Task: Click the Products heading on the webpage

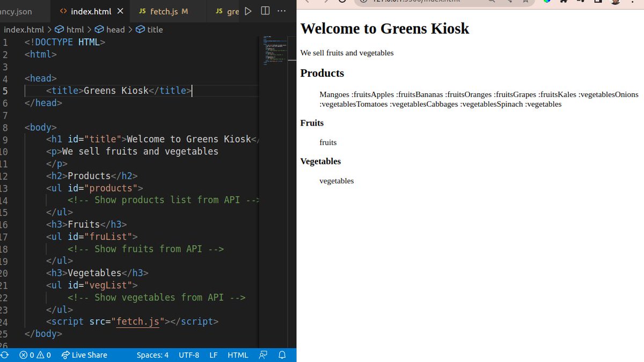Action: (322, 73)
